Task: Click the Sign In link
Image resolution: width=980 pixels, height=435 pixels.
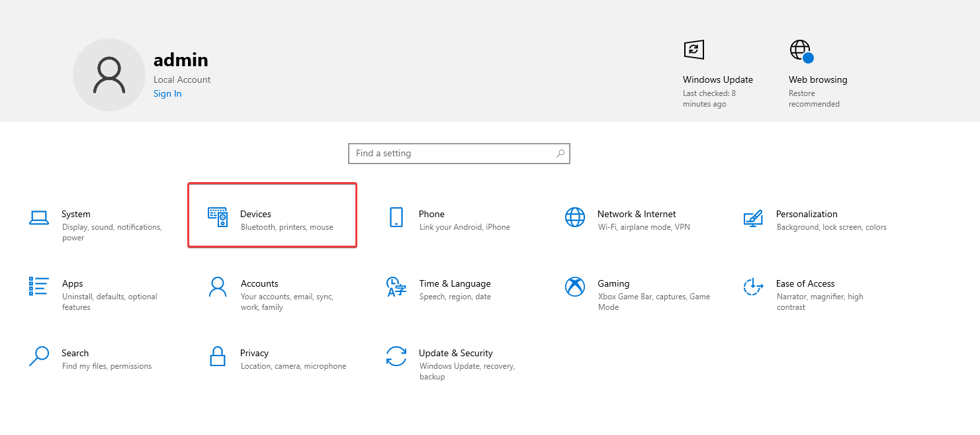Action: coord(167,93)
